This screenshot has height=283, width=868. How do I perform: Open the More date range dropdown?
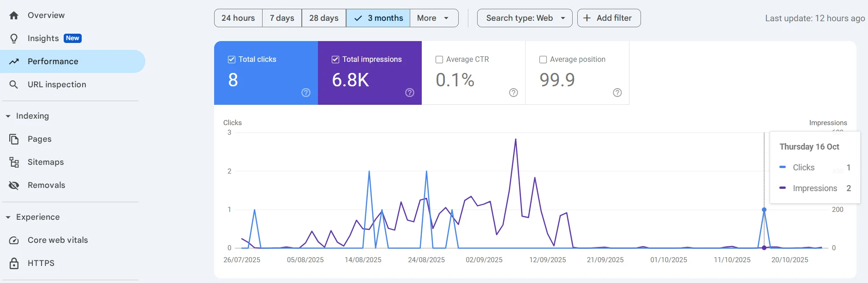click(433, 18)
